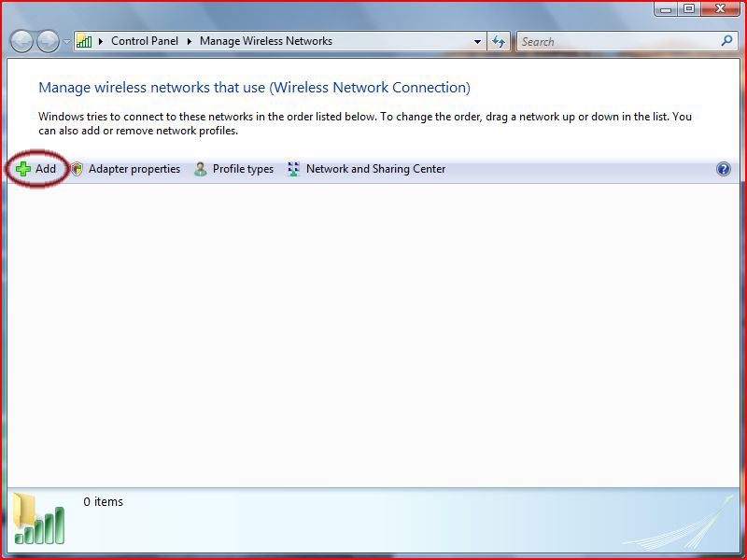This screenshot has height=560, width=747.
Task: Expand arrow before Control Panel breadcrumb
Action: pos(101,41)
